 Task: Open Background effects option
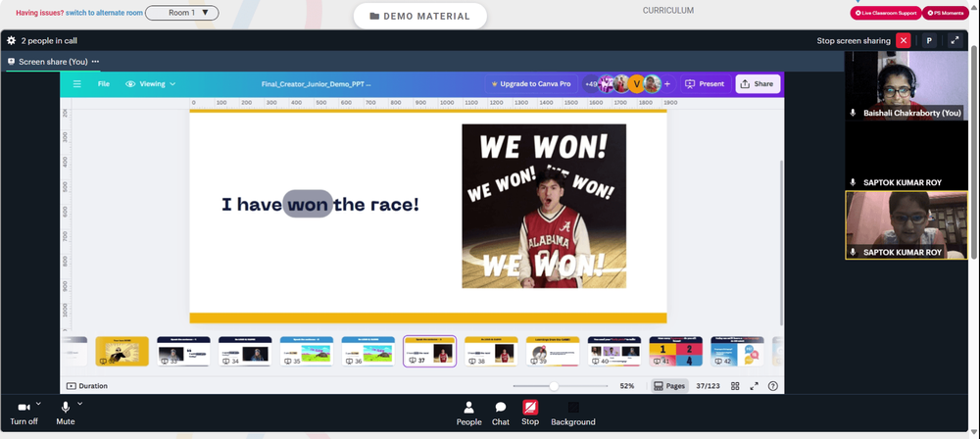[573, 414]
